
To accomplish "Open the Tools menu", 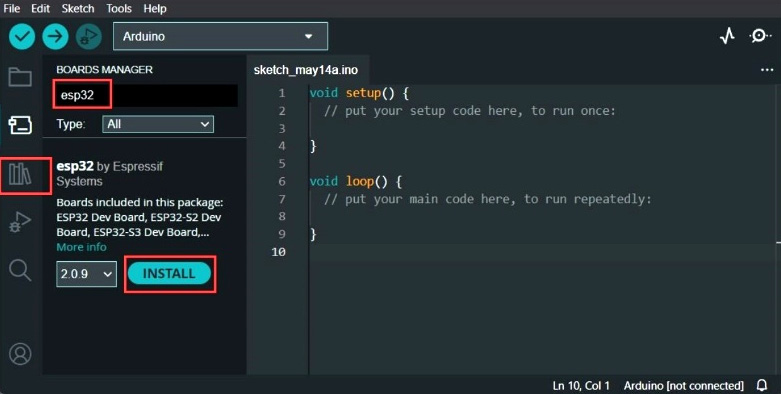I will click(x=119, y=8).
